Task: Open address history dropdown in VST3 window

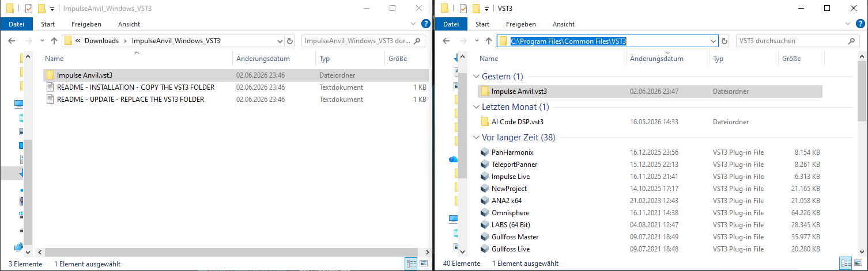Action: [x=714, y=41]
